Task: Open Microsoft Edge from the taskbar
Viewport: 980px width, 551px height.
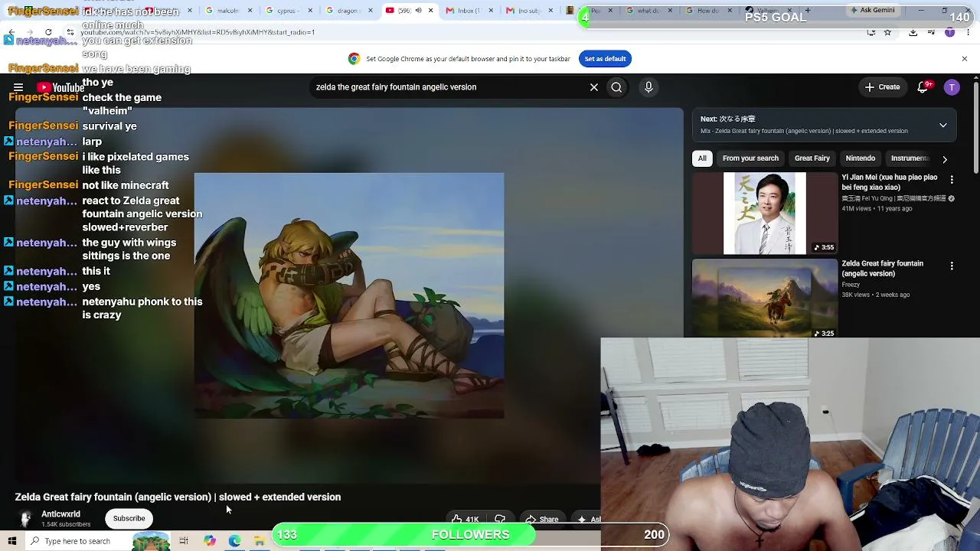Action: pyautogui.click(x=234, y=541)
